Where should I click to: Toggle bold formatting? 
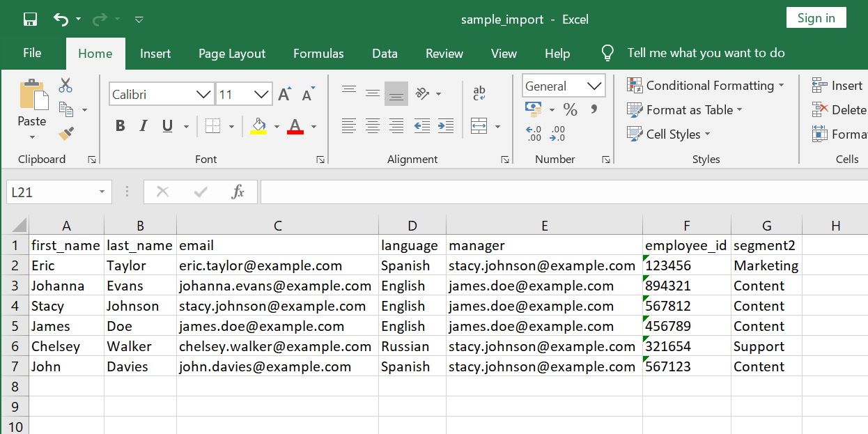pyautogui.click(x=120, y=126)
